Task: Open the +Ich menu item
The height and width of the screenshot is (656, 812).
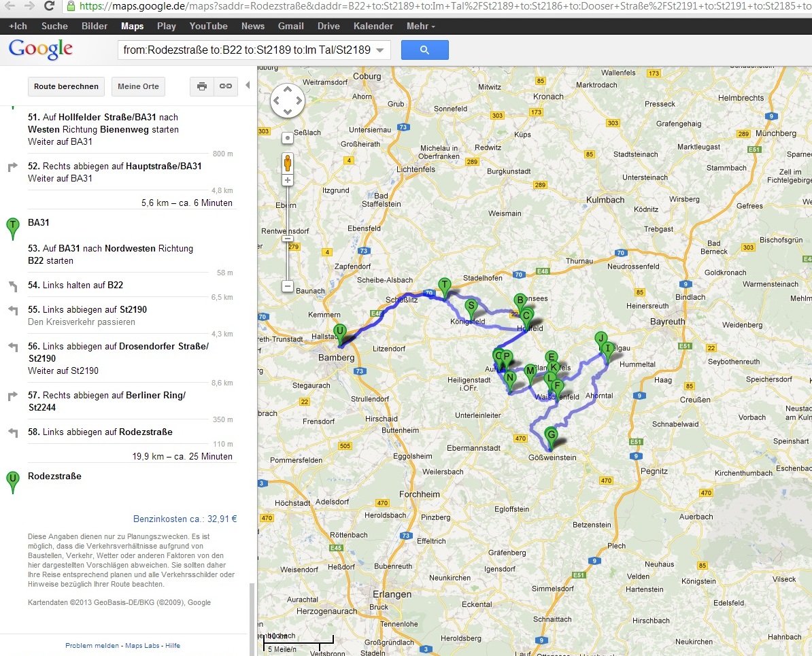Action: coord(18,26)
